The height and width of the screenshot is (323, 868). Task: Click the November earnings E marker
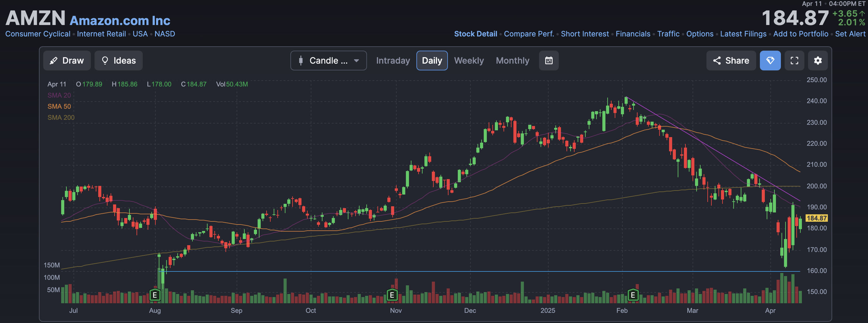pos(392,296)
